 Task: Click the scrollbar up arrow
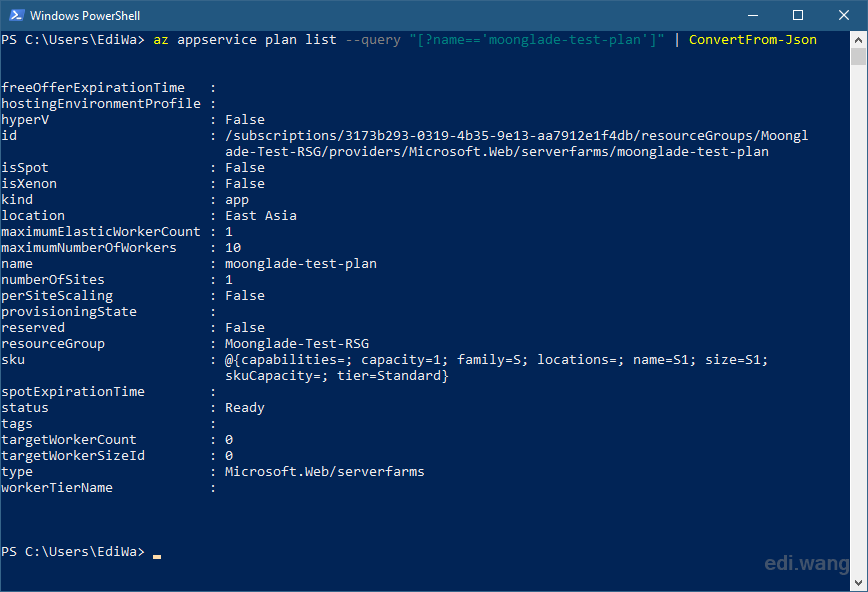[x=858, y=39]
